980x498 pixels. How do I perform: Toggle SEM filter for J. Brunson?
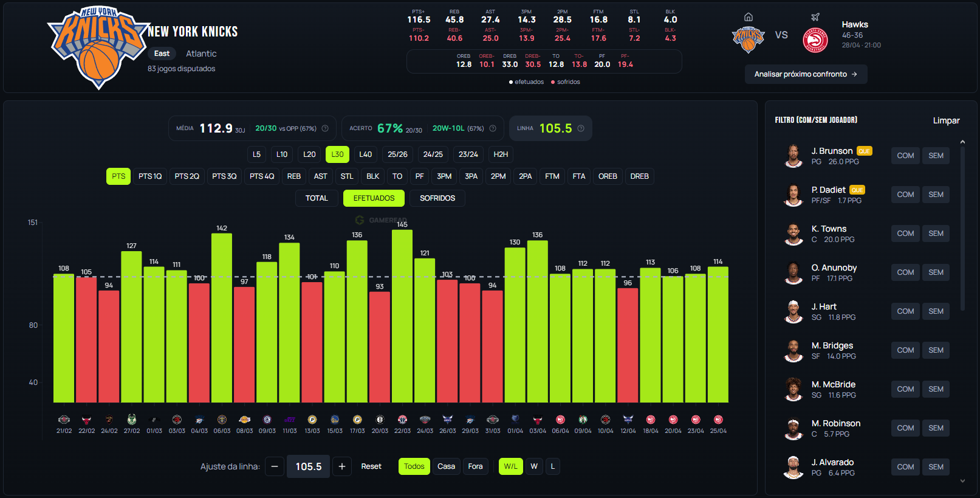[936, 156]
